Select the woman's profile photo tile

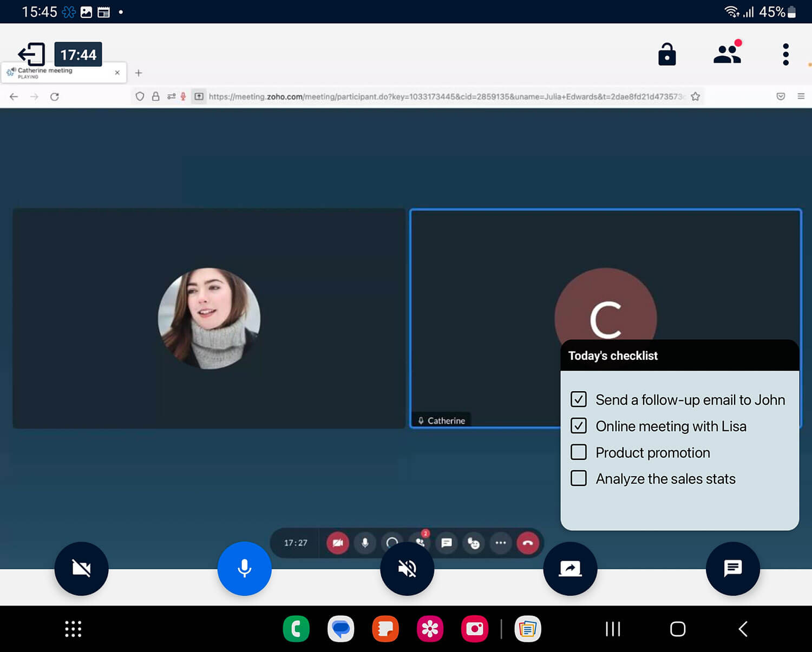[x=209, y=319]
